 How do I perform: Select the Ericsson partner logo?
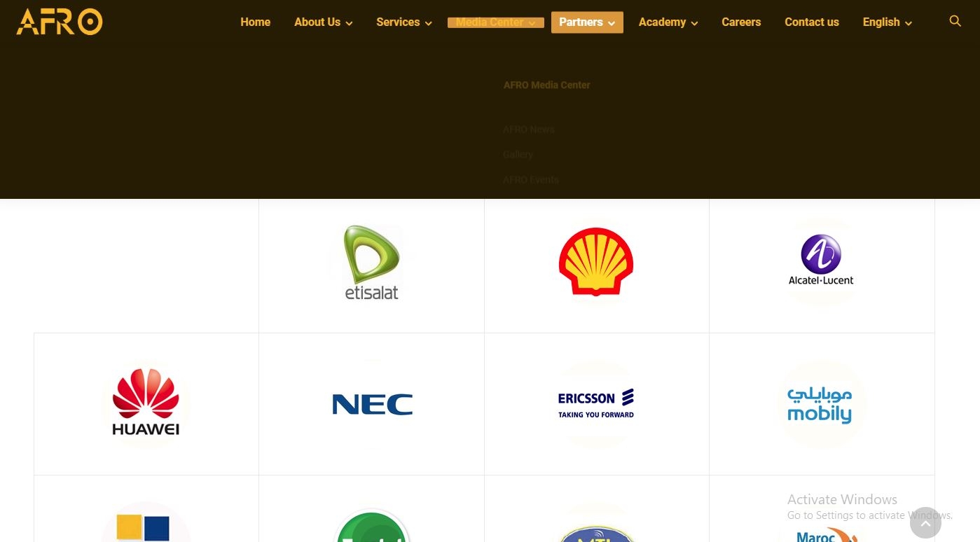[596, 403]
